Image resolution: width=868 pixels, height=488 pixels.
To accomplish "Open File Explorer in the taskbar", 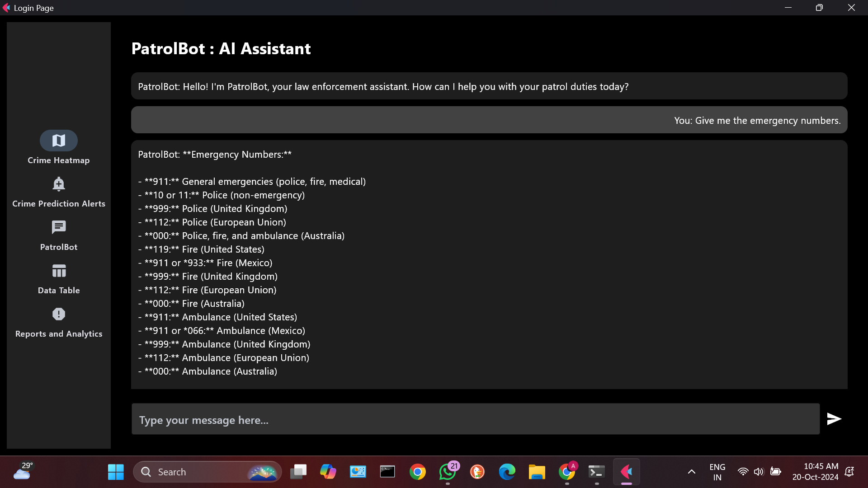I will click(537, 472).
